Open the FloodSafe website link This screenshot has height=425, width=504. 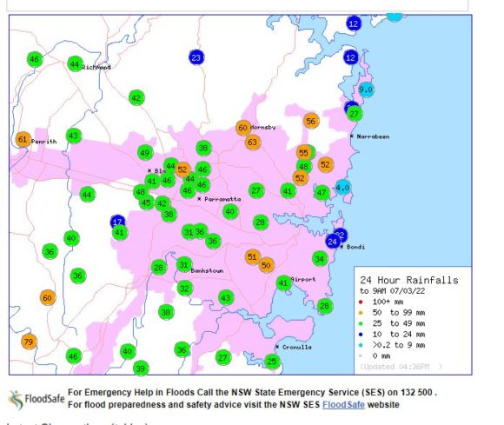(x=343, y=404)
